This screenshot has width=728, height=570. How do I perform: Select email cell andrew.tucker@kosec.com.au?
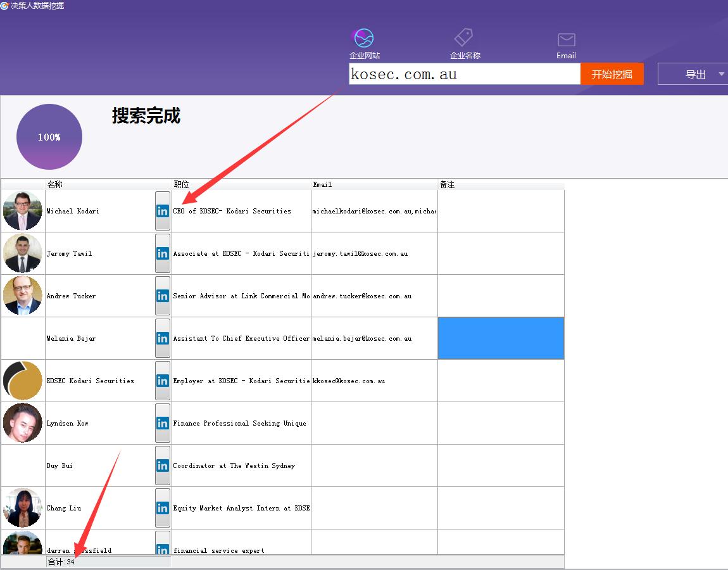coord(374,296)
